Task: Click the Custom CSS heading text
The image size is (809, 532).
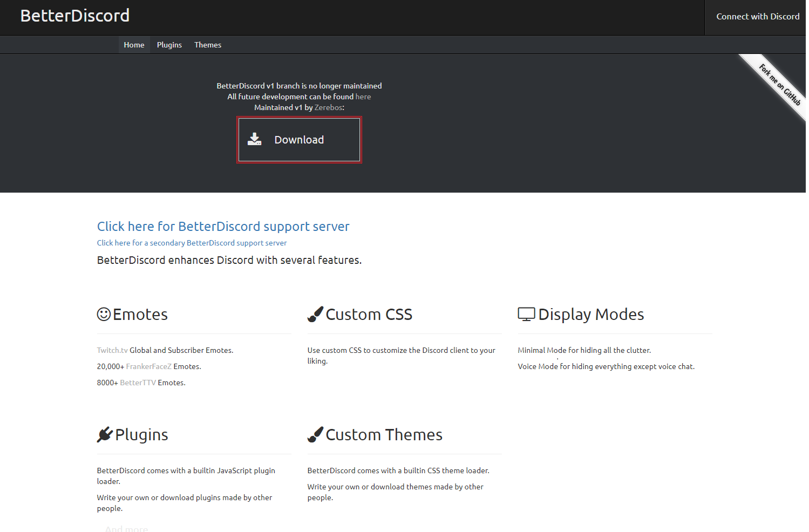Action: (369, 314)
